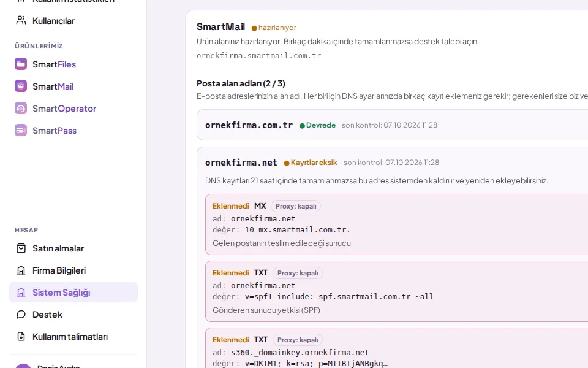
Task: Open Kullanım talimatları page
Action: (x=70, y=337)
